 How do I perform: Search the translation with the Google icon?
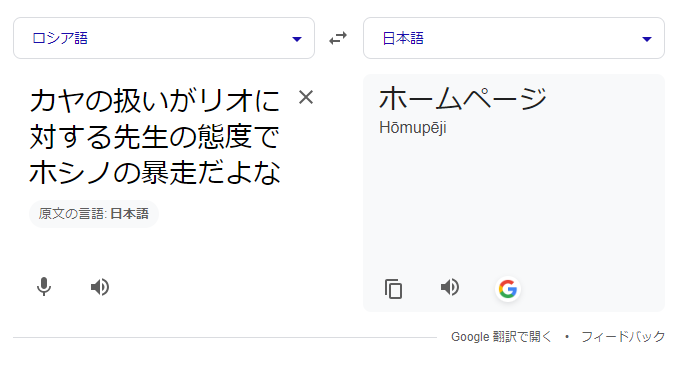(x=508, y=289)
